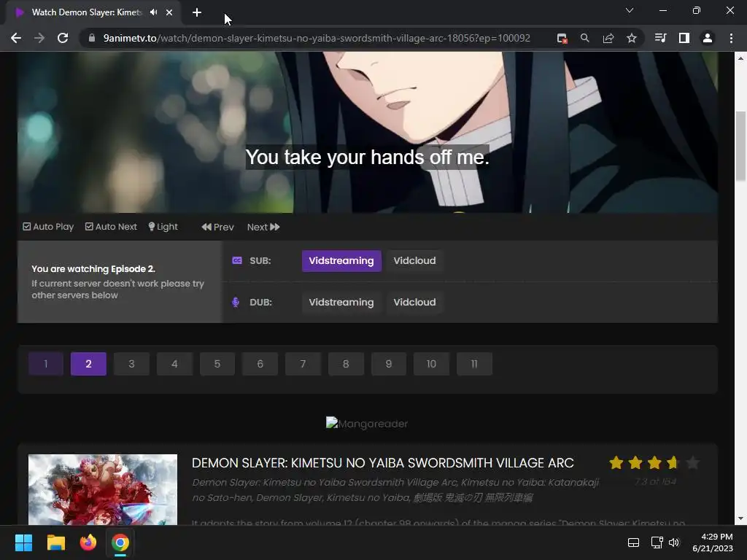Click the browser forward arrow
This screenshot has height=560, width=747.
39,38
